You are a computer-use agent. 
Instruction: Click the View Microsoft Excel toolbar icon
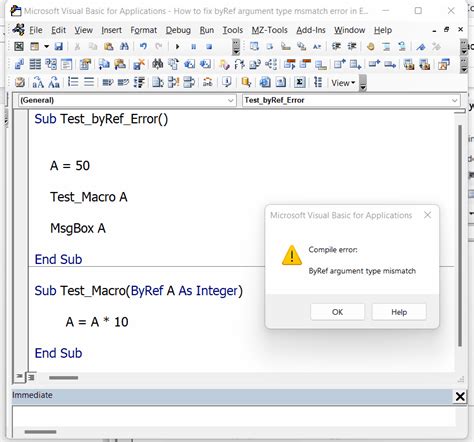point(19,46)
